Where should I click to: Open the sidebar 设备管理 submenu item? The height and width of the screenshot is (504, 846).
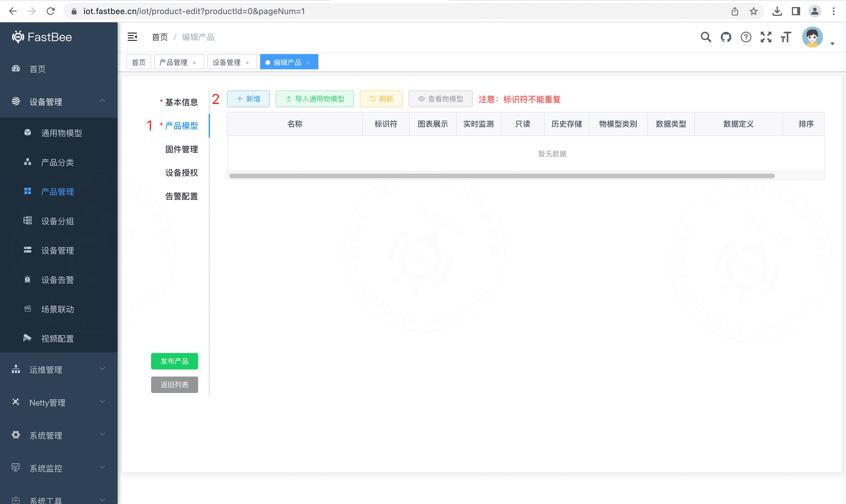tap(59, 250)
